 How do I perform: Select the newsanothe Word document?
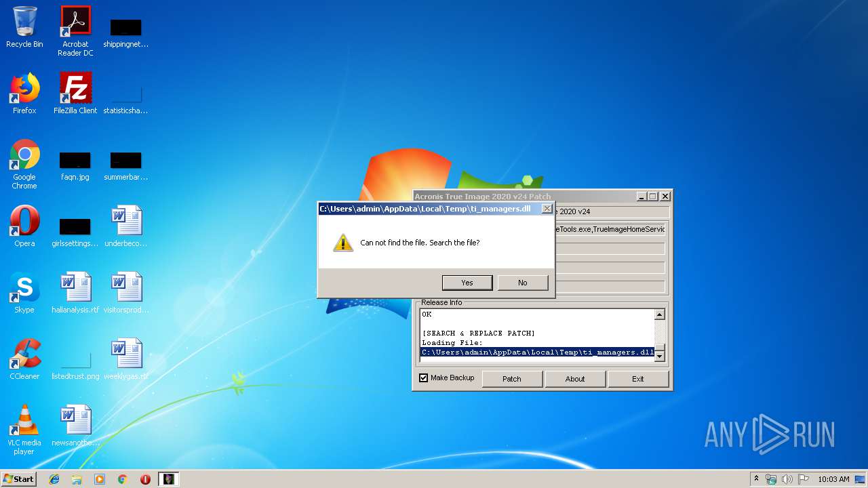[x=75, y=426]
